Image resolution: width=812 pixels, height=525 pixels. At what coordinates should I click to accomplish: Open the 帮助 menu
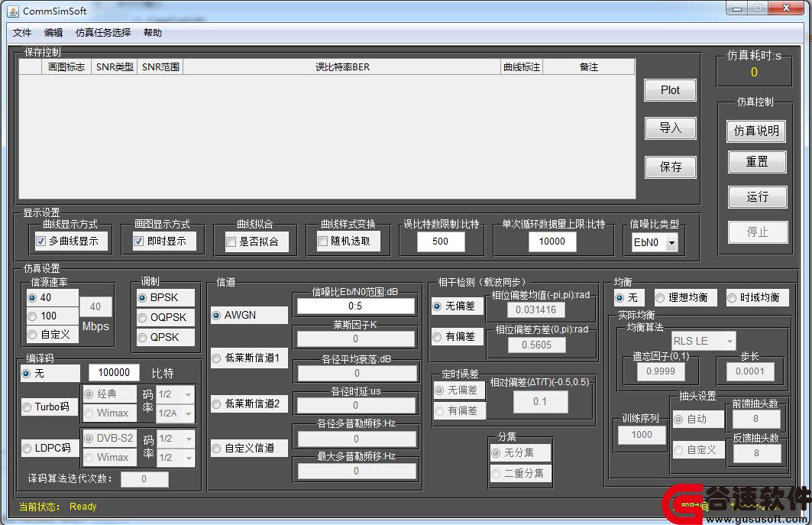pyautogui.click(x=152, y=33)
